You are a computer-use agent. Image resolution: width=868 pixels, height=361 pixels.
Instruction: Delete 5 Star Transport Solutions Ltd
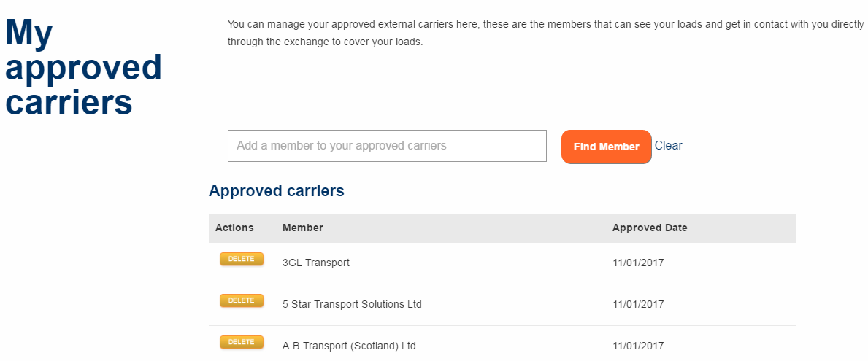241,300
